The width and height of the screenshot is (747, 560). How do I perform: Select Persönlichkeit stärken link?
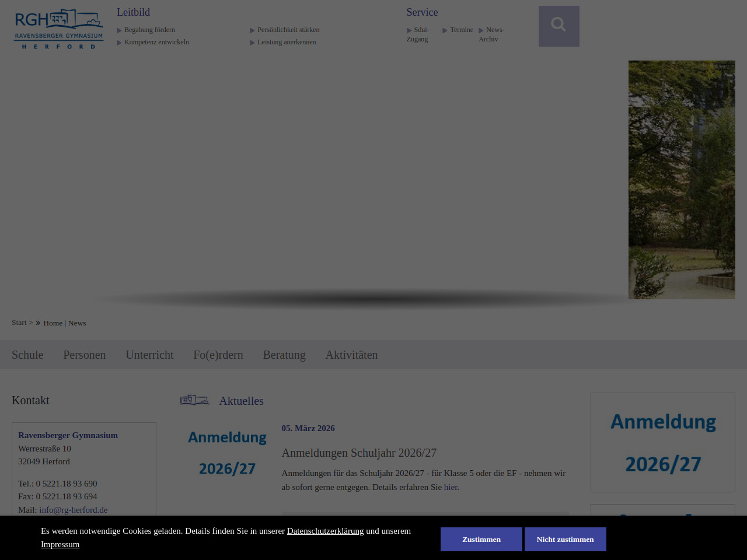tap(288, 30)
